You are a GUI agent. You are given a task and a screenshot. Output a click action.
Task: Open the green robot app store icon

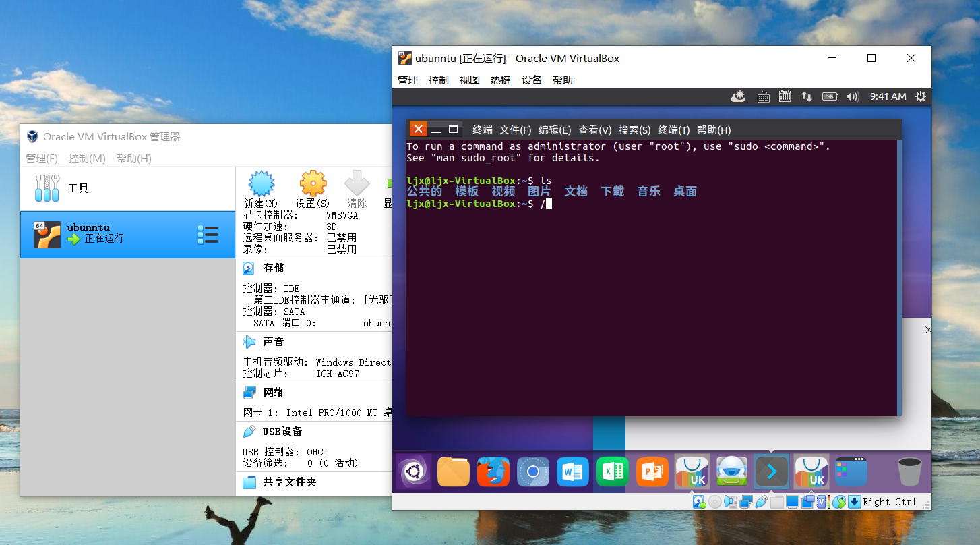732,472
